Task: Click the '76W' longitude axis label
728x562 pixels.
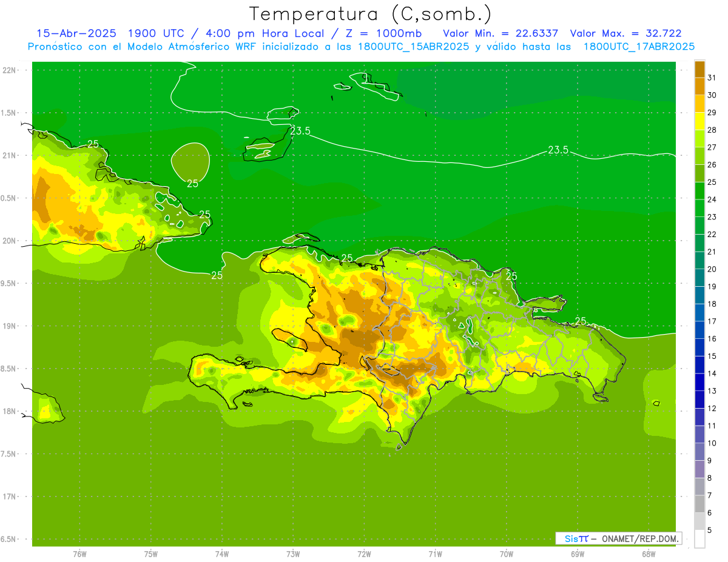Action: click(79, 554)
